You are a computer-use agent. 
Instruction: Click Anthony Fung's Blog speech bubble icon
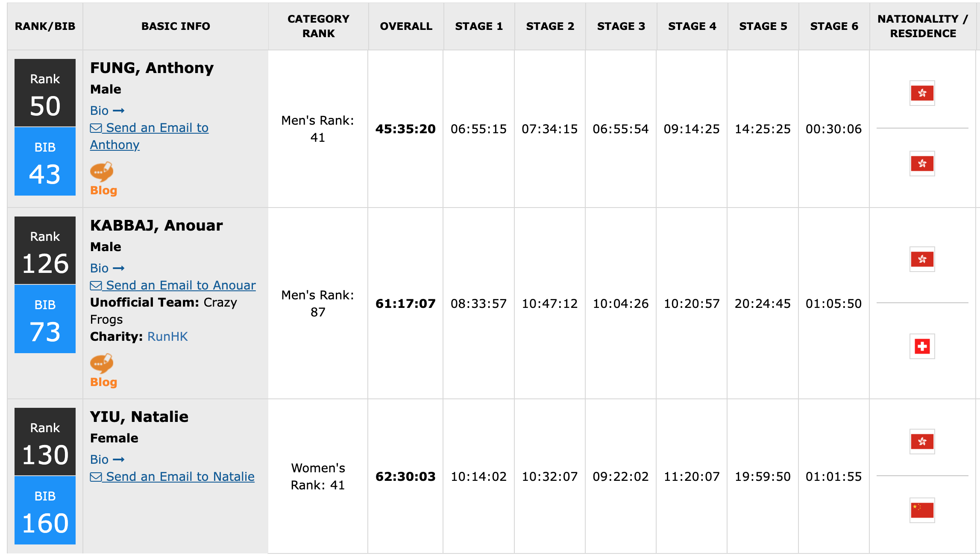[102, 172]
